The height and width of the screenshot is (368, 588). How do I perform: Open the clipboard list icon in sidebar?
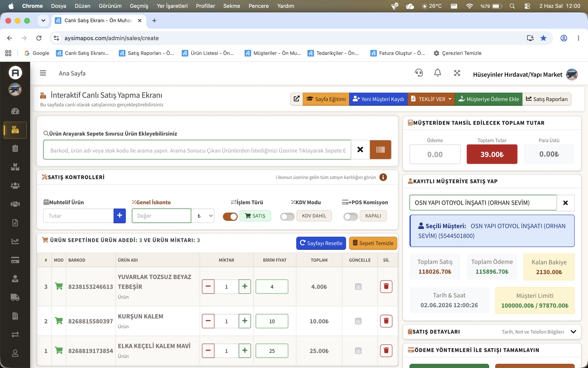coord(15,149)
